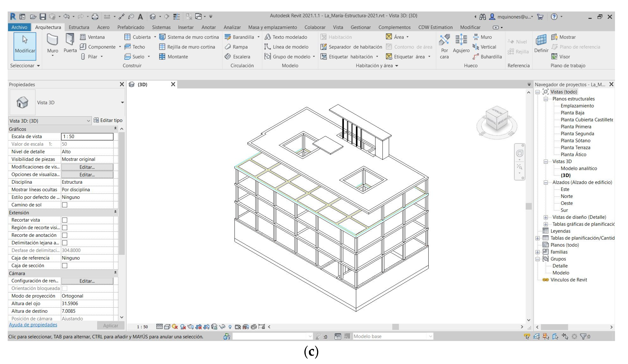This screenshot has width=628, height=364.
Task: Select the Escalera stair tool
Action: [238, 57]
